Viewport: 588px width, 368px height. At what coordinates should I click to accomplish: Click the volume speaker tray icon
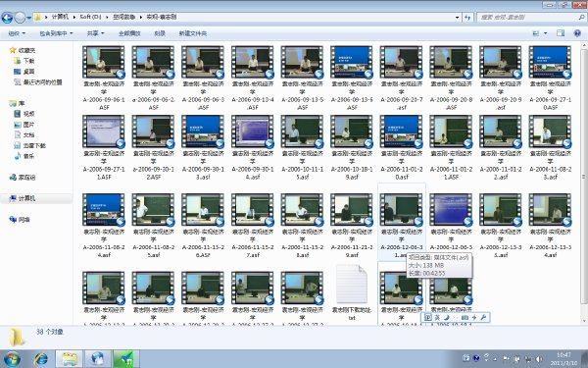[539, 359]
